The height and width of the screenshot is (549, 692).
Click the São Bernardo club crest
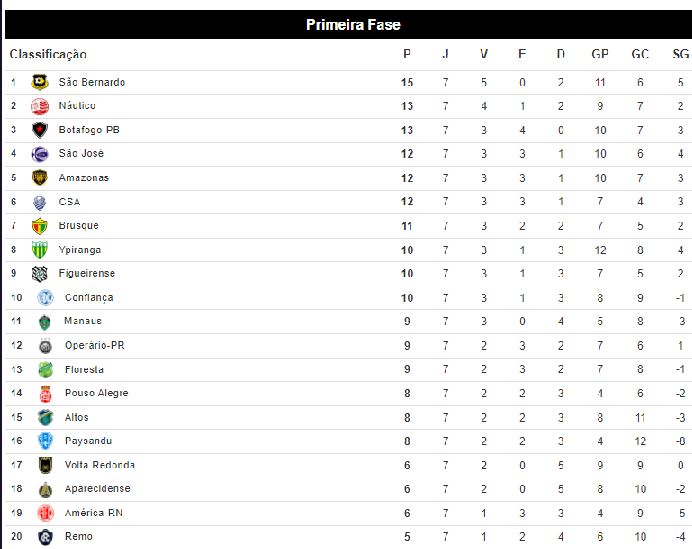(40, 82)
